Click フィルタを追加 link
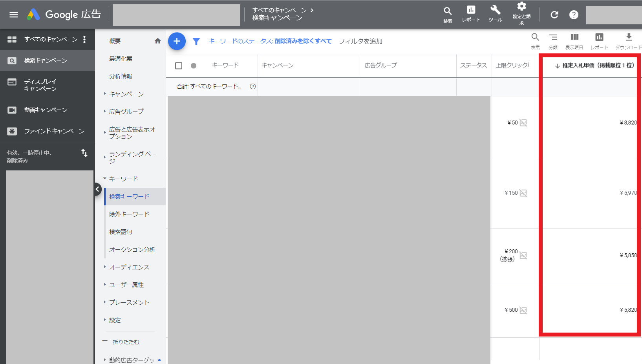Viewport: 642px width, 364px height. pyautogui.click(x=360, y=41)
